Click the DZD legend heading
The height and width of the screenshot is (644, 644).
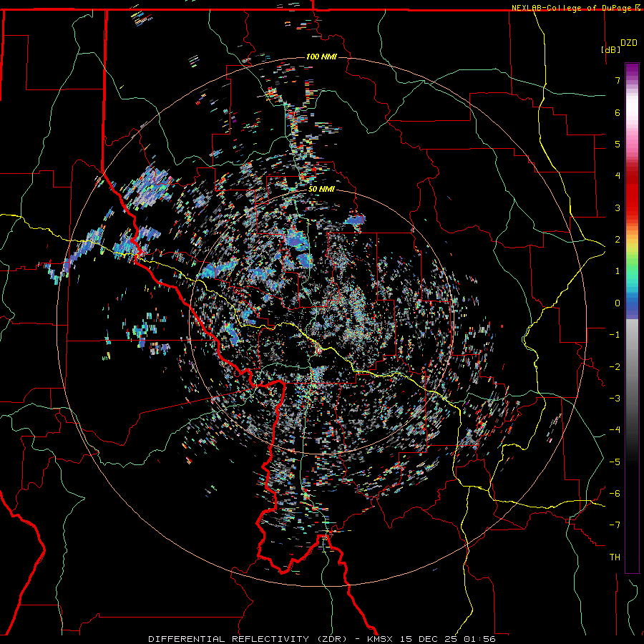tap(629, 43)
